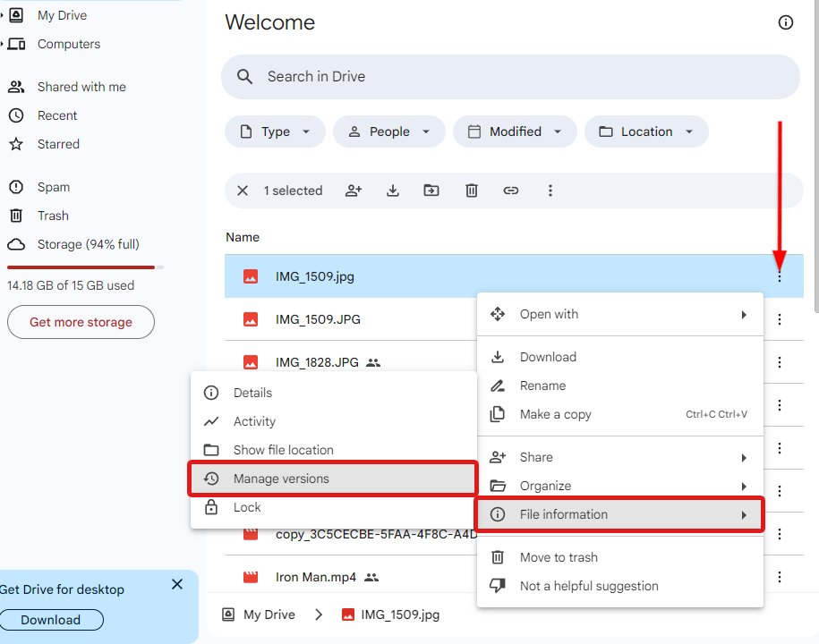Click the Name column header

tap(243, 237)
